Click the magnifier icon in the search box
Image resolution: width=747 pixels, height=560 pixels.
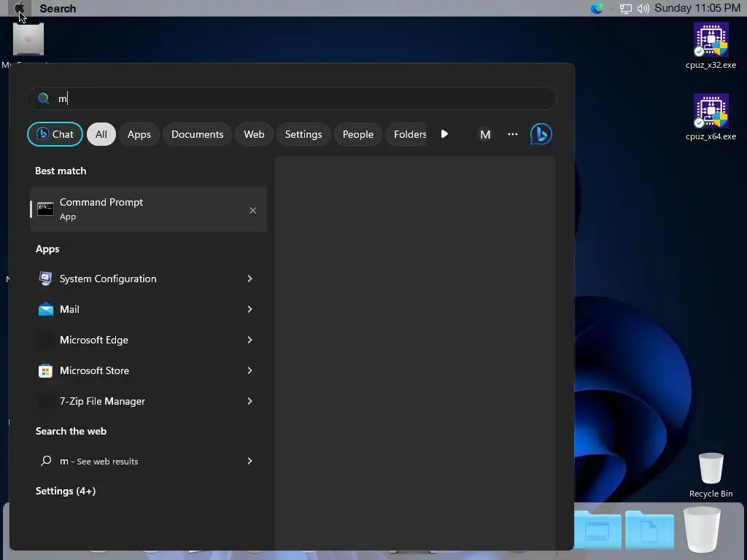point(43,98)
